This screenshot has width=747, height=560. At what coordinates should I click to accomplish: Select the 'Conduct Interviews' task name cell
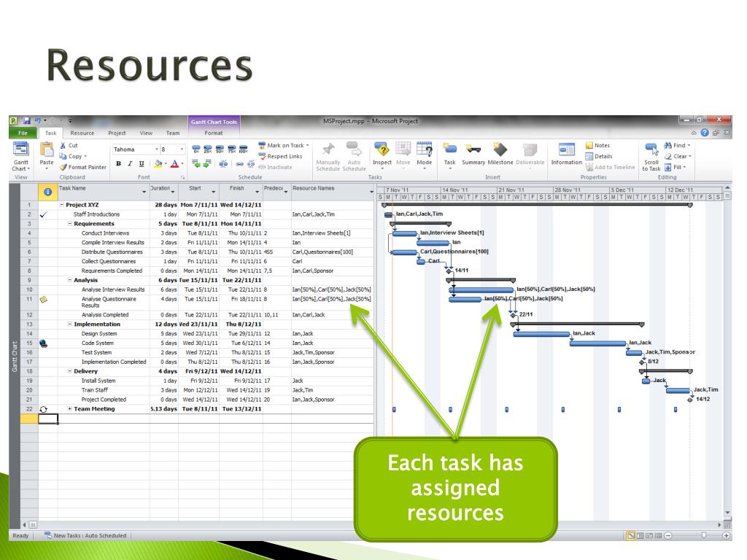tap(104, 233)
